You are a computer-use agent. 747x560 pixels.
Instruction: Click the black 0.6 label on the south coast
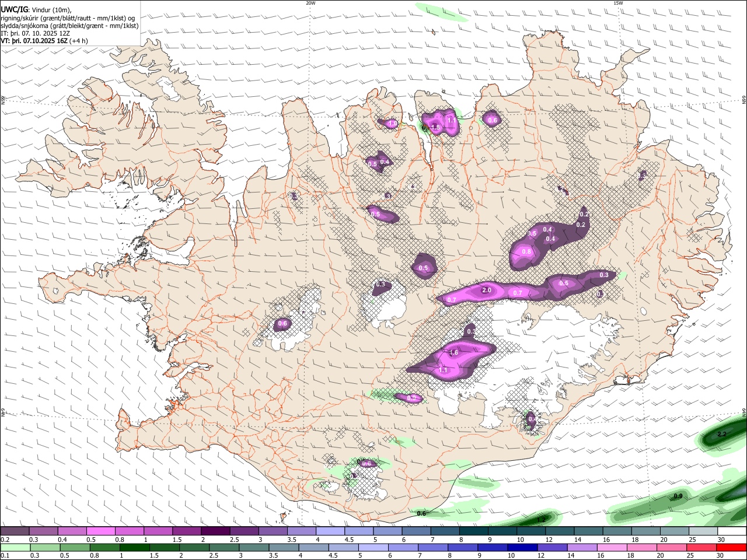[x=421, y=513]
